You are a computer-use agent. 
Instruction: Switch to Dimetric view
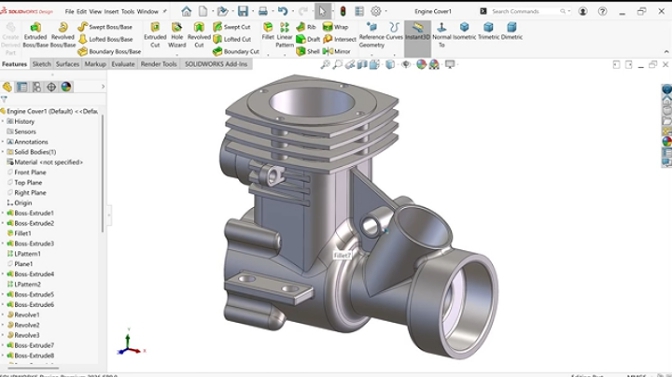[511, 31]
